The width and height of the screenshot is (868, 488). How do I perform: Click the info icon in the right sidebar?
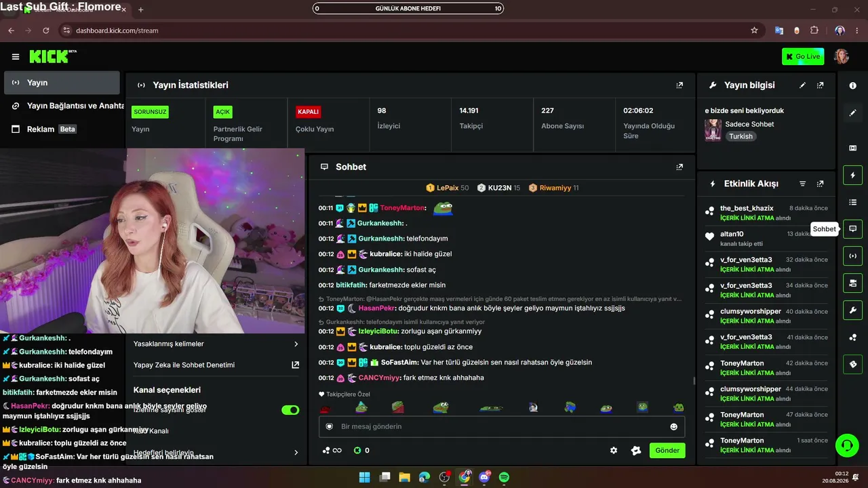coord(853,86)
